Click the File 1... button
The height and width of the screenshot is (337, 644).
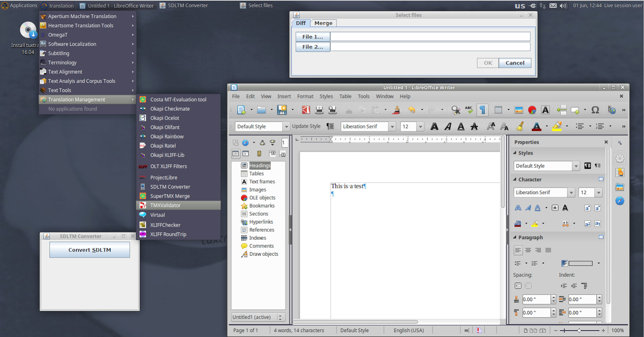click(313, 37)
